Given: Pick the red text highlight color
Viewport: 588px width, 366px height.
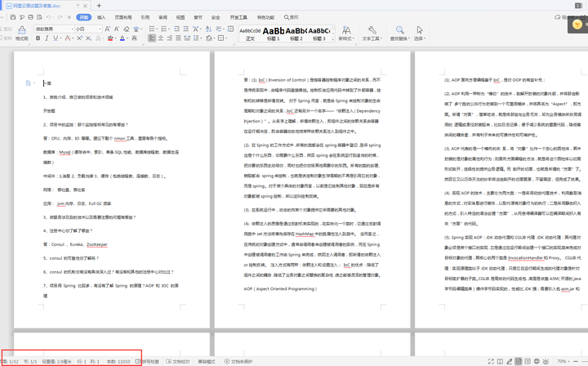Looking at the screenshot, I should point(110,38).
